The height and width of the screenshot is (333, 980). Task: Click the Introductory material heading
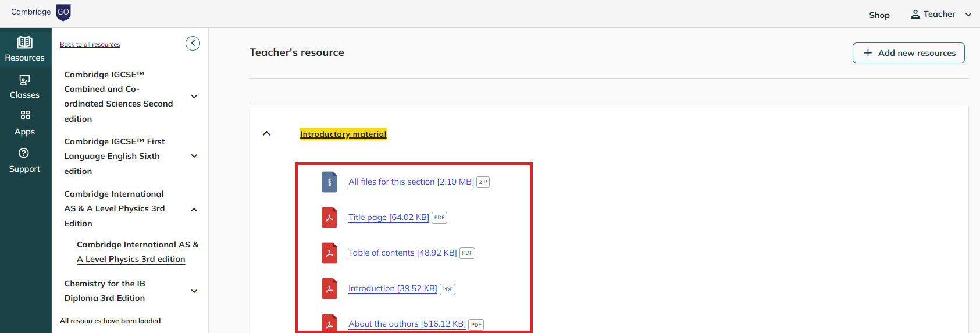coord(343,134)
